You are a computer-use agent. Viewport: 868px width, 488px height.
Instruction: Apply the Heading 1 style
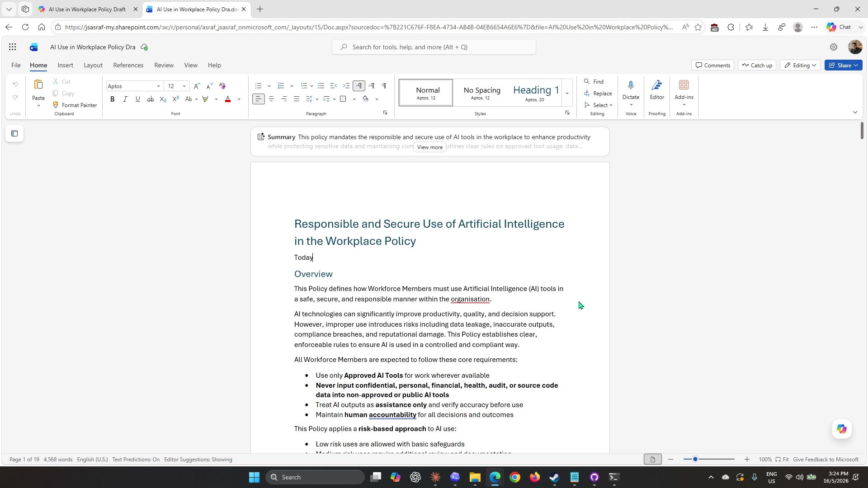[x=536, y=93]
